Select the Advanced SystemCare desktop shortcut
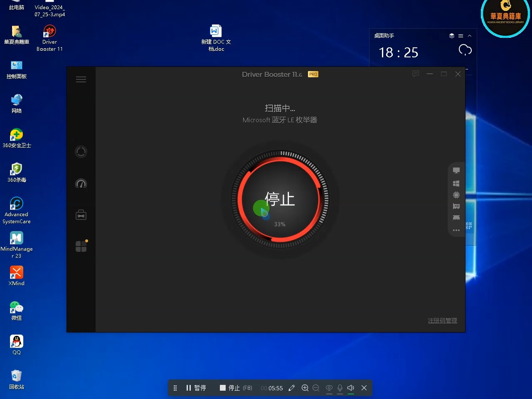This screenshot has width=532, height=399. click(17, 211)
